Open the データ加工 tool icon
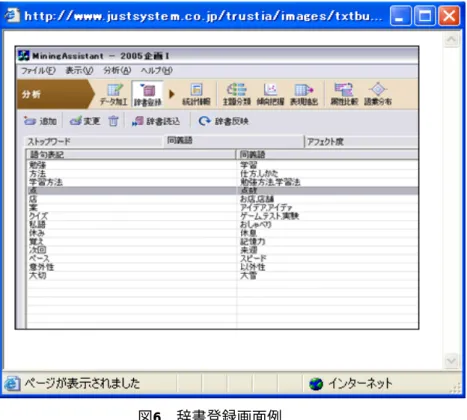The image size is (467, 420). [x=114, y=94]
